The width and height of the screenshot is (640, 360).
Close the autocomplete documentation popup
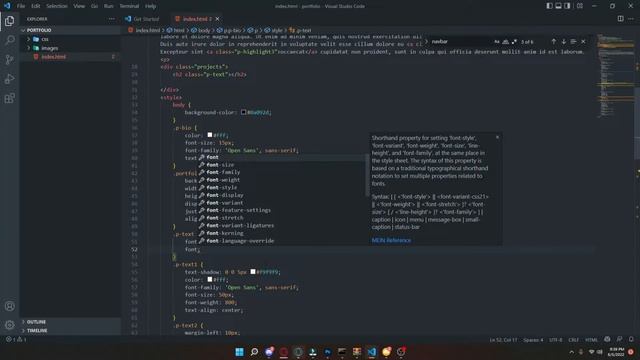coord(497,137)
